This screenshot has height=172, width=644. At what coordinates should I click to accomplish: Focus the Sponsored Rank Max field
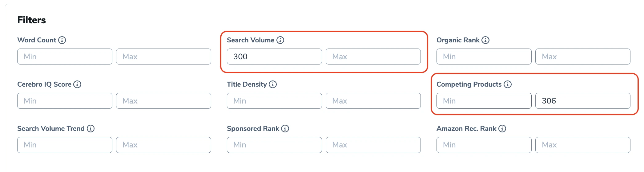[373, 145]
